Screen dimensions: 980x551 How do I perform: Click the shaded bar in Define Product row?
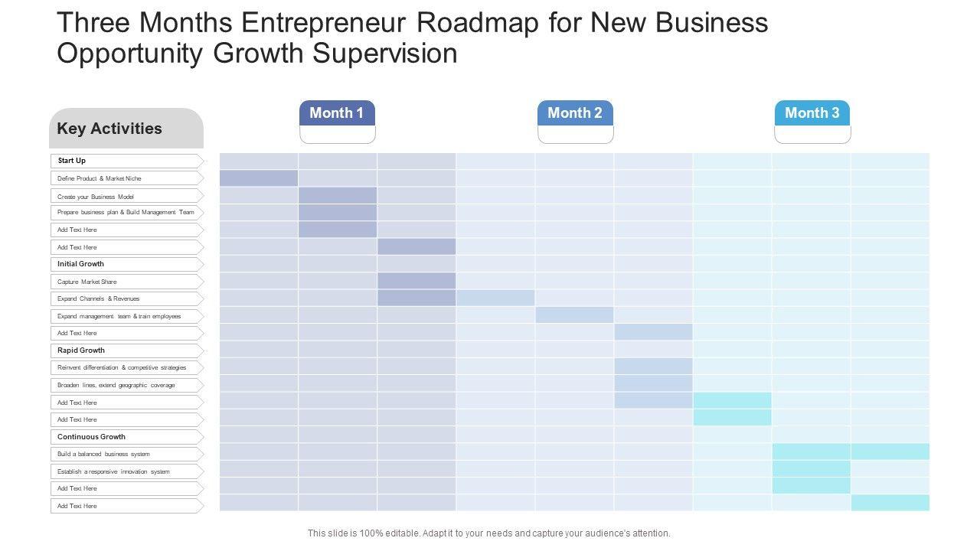pos(259,178)
